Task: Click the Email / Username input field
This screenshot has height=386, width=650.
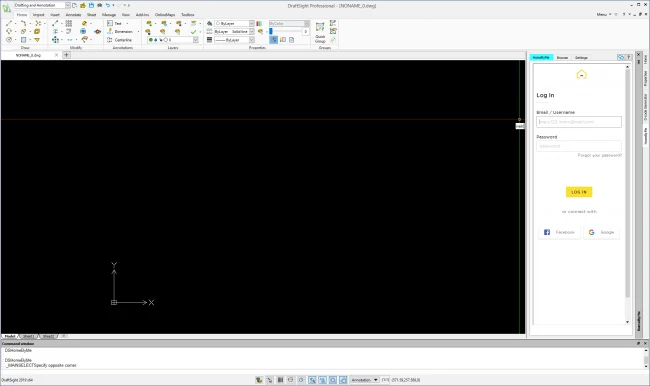Action: pyautogui.click(x=579, y=122)
